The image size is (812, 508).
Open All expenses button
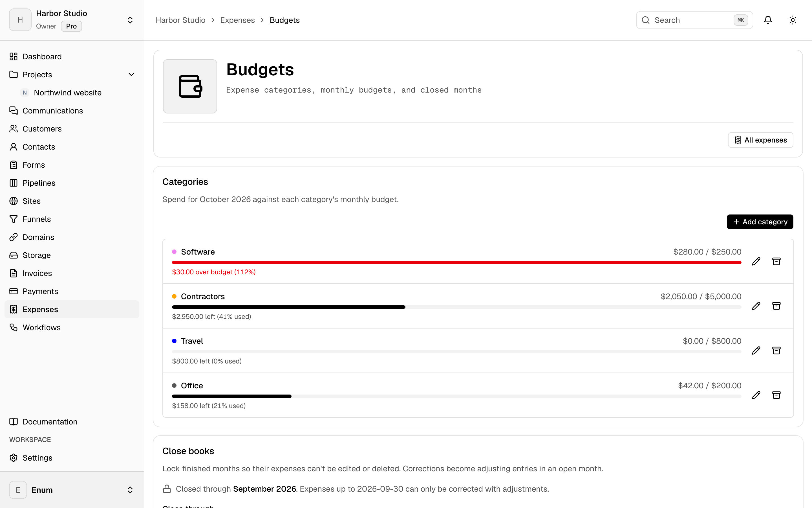760,140
